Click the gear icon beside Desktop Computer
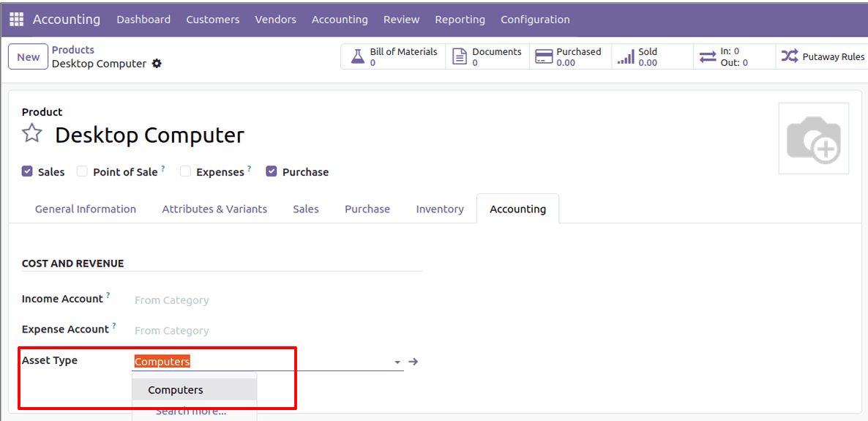 pyautogui.click(x=157, y=64)
